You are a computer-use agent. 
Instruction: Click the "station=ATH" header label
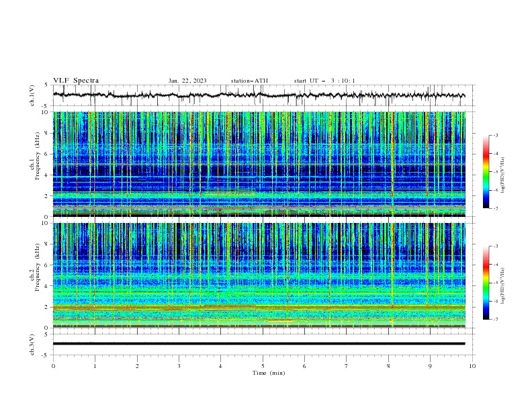(249, 81)
